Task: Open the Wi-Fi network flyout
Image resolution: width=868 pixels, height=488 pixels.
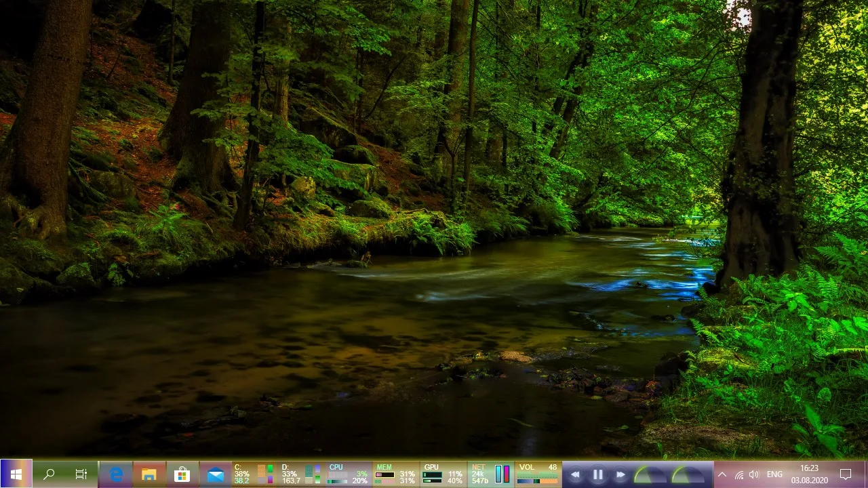Action: coord(738,474)
